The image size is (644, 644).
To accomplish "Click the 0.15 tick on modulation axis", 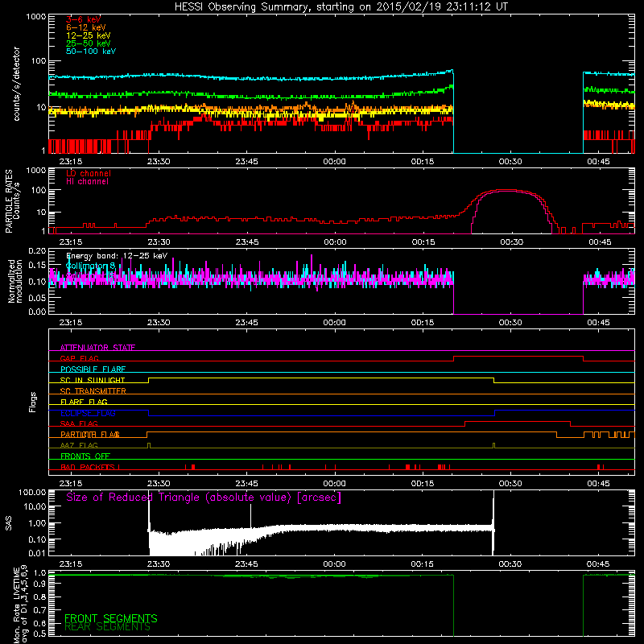I will tap(37, 266).
